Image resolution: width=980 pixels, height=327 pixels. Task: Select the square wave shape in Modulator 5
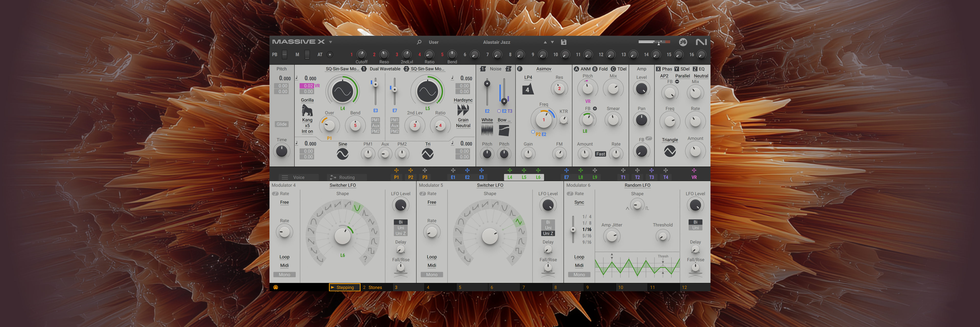[x=519, y=250]
